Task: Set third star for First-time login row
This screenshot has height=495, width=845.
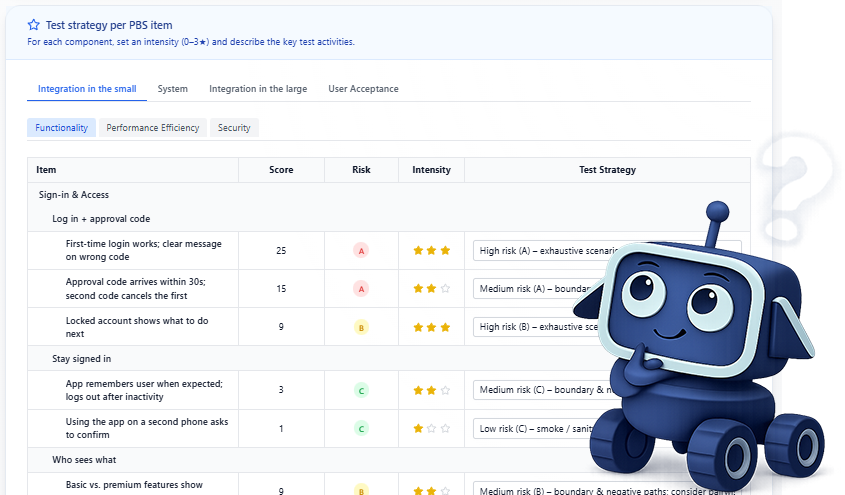Action: [445, 251]
